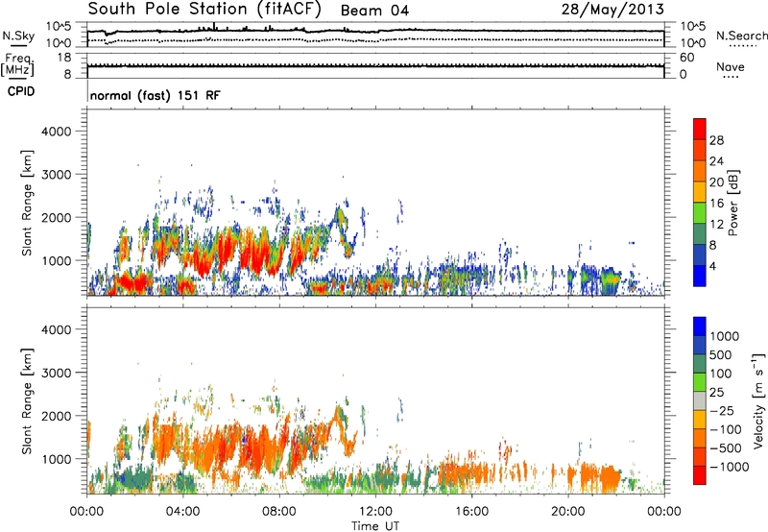Click the 'CPID' row label
The height and width of the screenshot is (532, 768).
pyautogui.click(x=21, y=91)
